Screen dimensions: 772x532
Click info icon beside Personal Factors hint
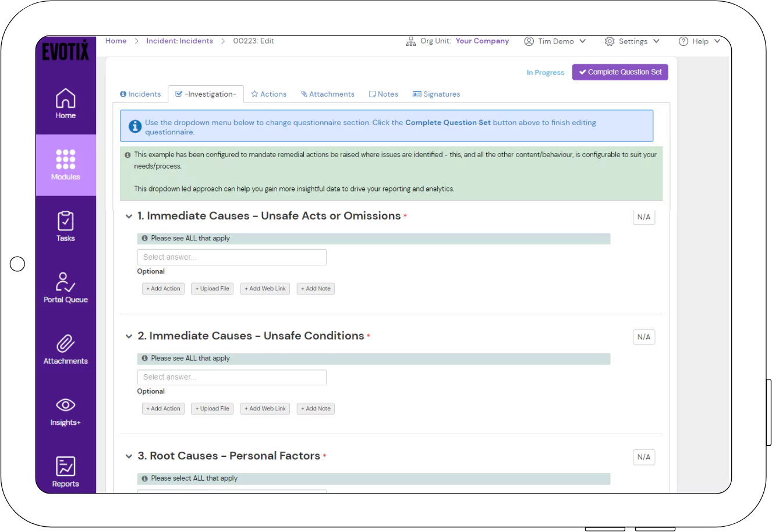pos(145,478)
